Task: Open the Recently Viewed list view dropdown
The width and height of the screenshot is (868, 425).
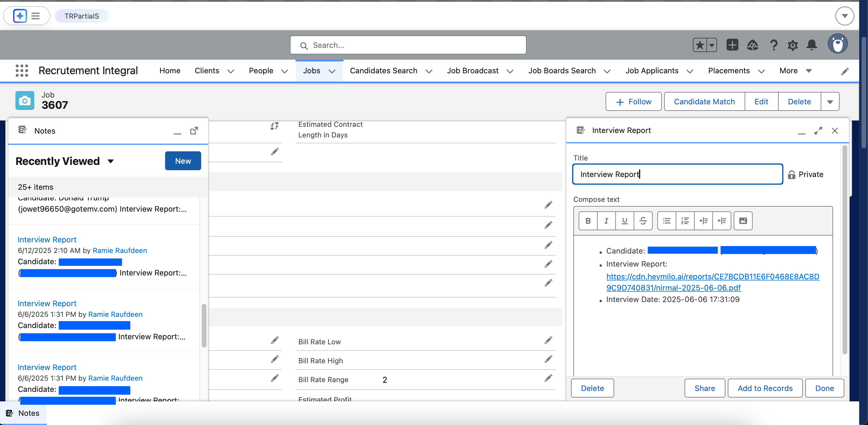Action: click(111, 161)
